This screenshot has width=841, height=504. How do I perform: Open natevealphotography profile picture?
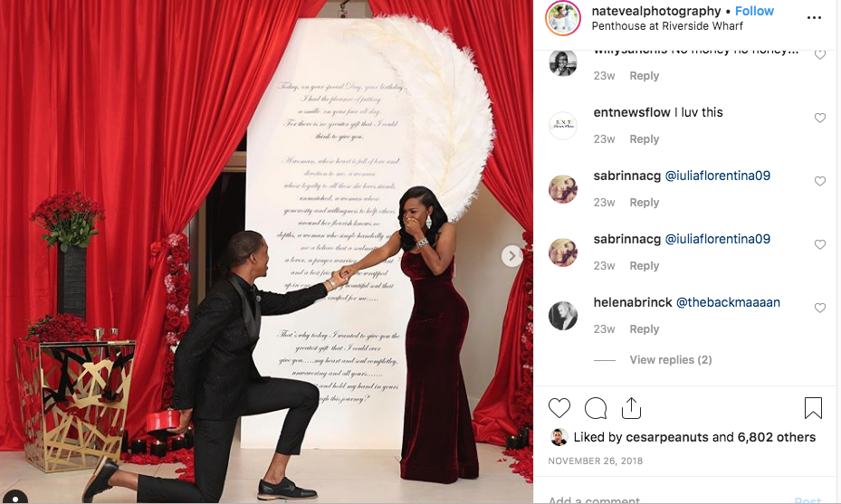(x=563, y=18)
